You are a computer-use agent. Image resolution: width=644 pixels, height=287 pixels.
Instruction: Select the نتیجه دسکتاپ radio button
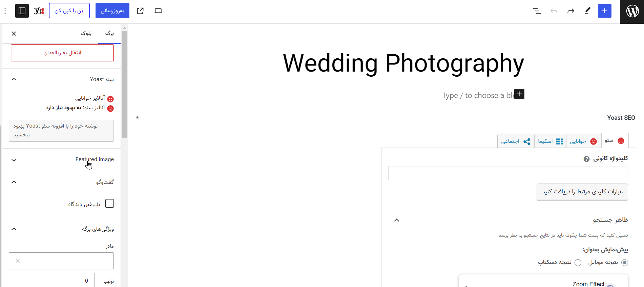[x=578, y=263]
